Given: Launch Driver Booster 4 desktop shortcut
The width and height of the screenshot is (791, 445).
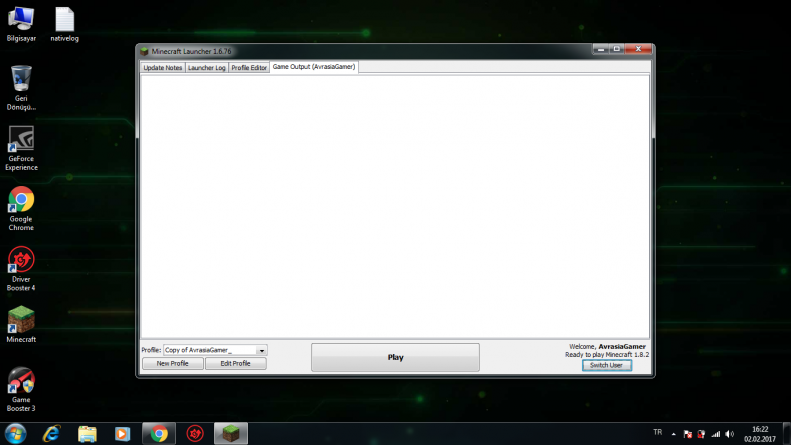Looking at the screenshot, I should pyautogui.click(x=21, y=268).
